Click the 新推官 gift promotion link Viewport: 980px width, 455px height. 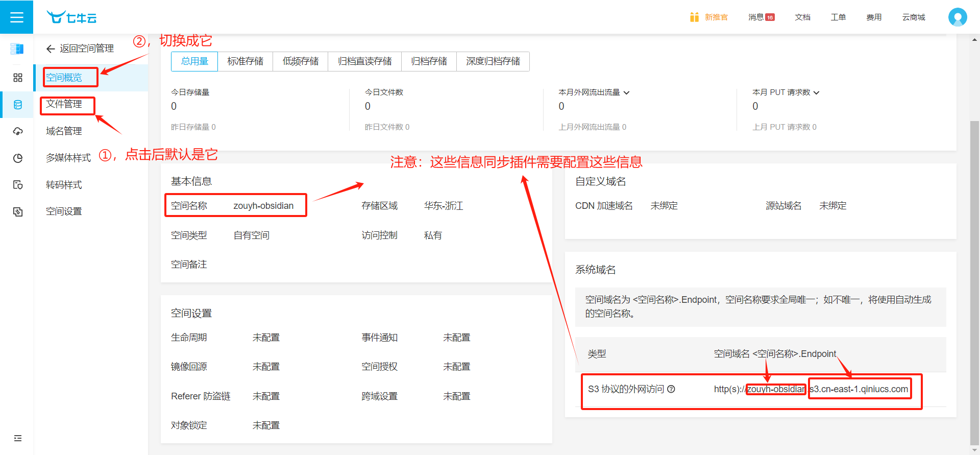[x=709, y=17]
